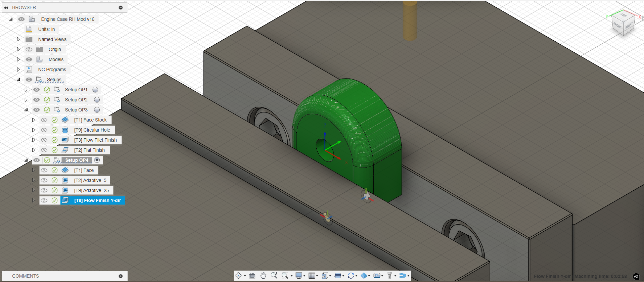This screenshot has width=644, height=282.
Task: Click the NC Programs document icon
Action: point(29,69)
